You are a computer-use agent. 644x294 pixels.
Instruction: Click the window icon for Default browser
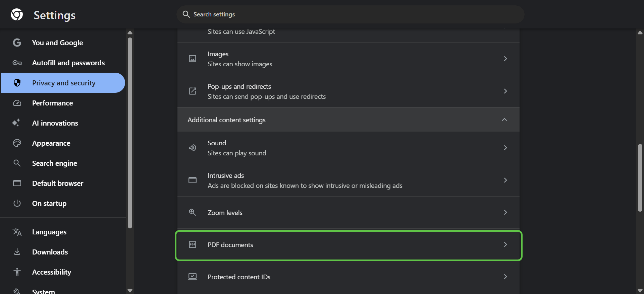click(x=17, y=183)
